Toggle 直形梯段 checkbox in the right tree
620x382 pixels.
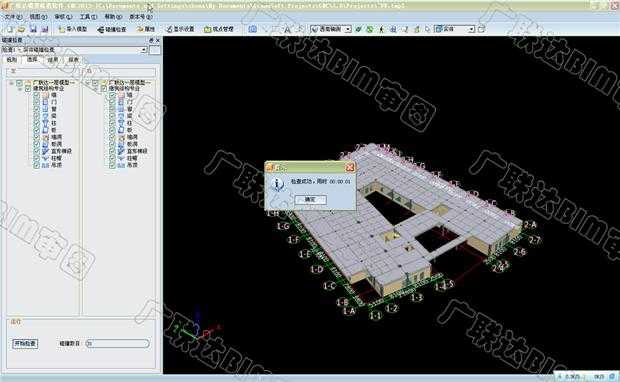point(112,151)
